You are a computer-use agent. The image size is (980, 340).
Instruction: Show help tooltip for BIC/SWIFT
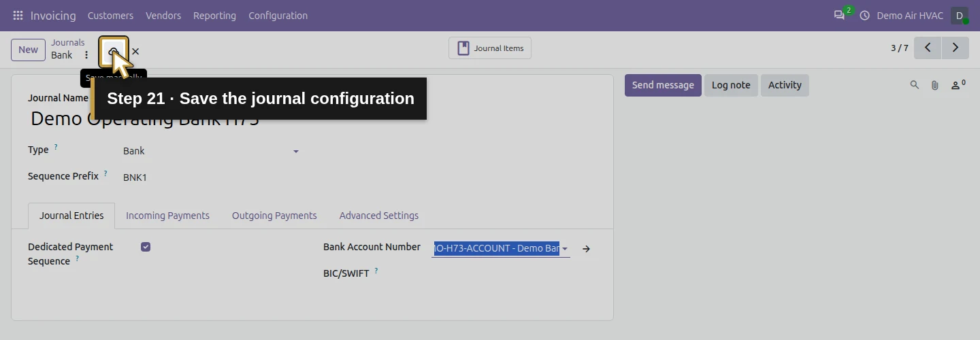click(376, 271)
